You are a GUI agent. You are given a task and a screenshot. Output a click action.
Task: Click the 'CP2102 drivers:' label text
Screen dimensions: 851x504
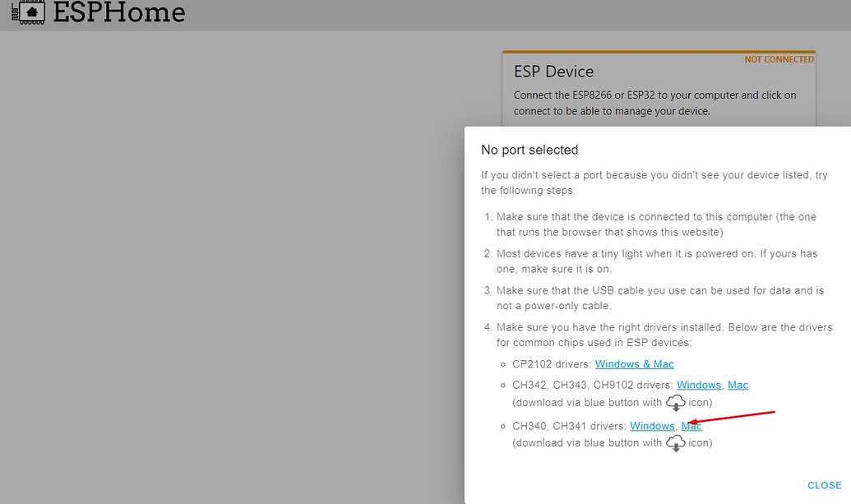[552, 364]
